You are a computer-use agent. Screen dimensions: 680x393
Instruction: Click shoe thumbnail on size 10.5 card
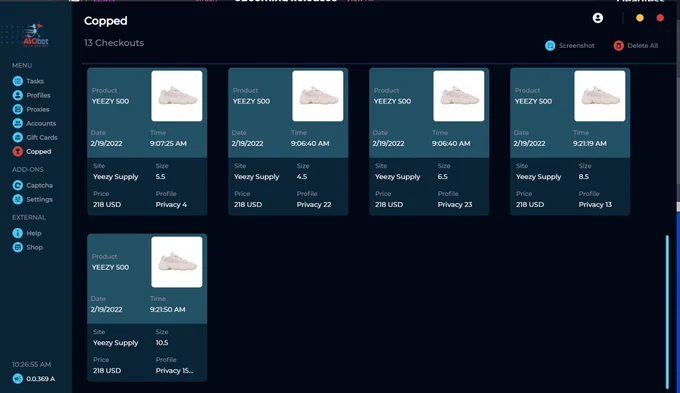pyautogui.click(x=177, y=262)
